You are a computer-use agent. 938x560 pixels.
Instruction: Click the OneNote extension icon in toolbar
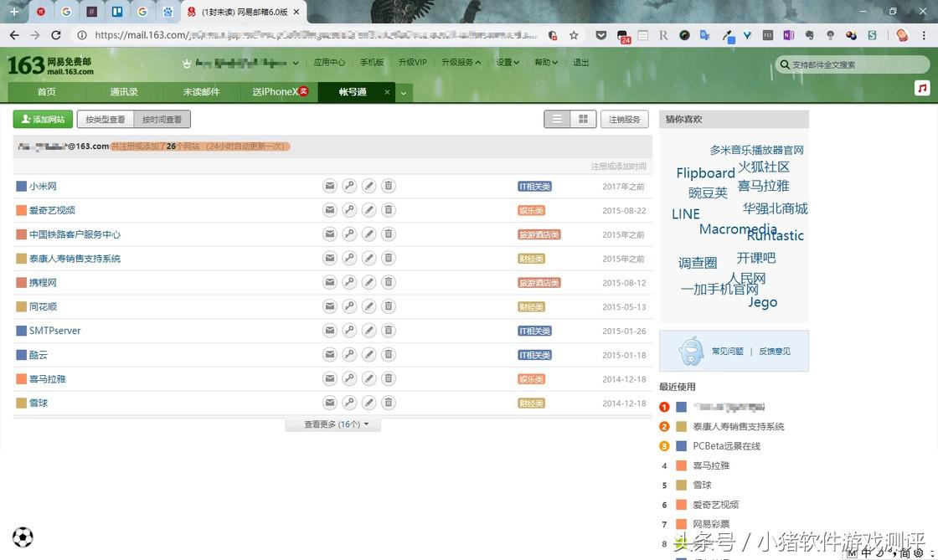click(x=788, y=35)
